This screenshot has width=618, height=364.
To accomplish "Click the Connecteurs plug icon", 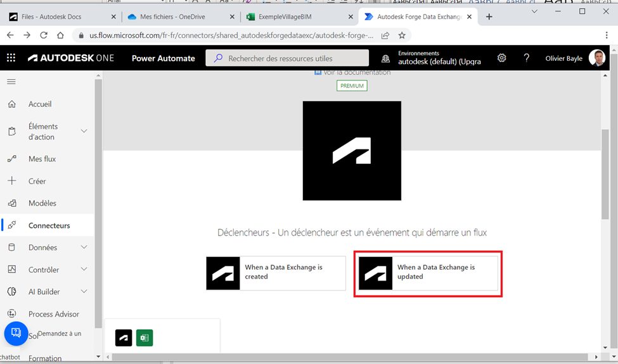I will pos(12,225).
